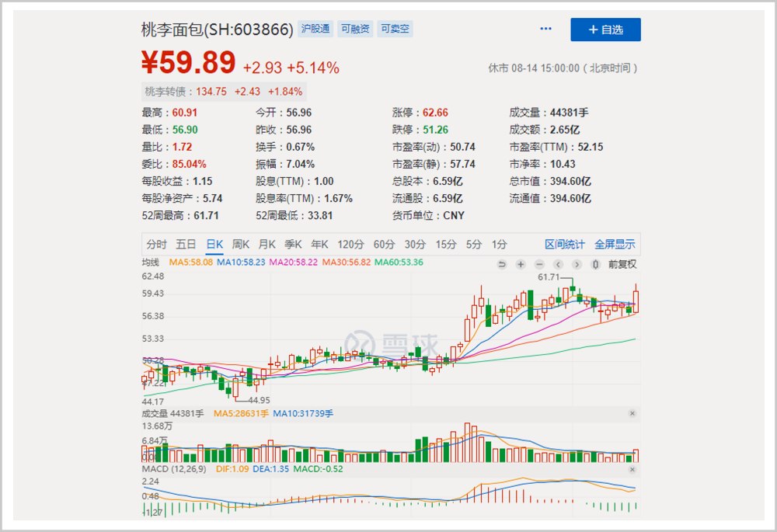Click the 全屏显示 fullscreen link
Viewport: 777px width, 532px height.
point(615,244)
